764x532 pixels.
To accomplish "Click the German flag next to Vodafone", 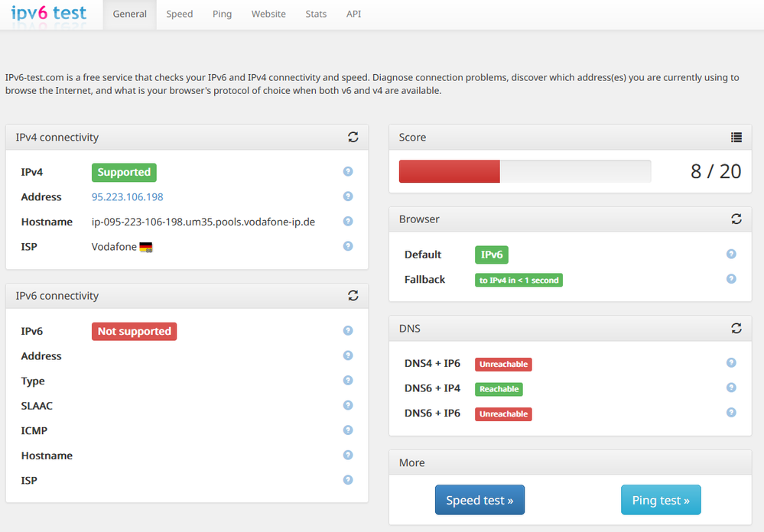I will [145, 247].
